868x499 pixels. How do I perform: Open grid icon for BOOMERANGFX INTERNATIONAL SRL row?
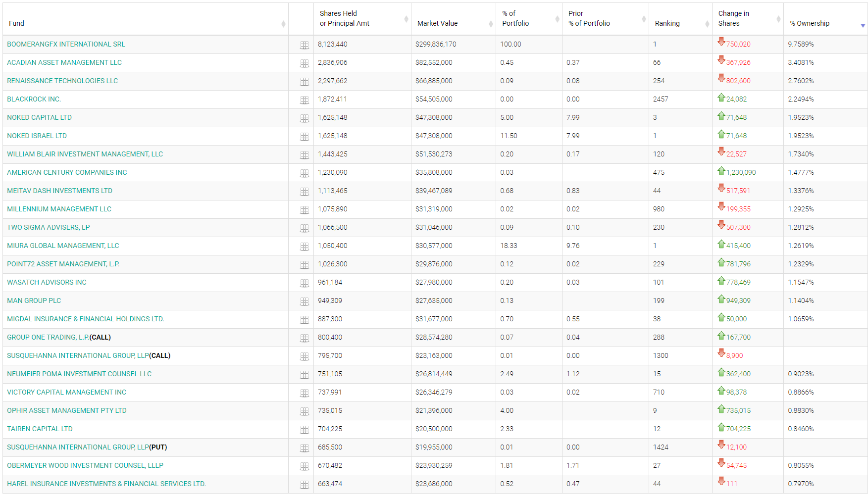click(305, 45)
